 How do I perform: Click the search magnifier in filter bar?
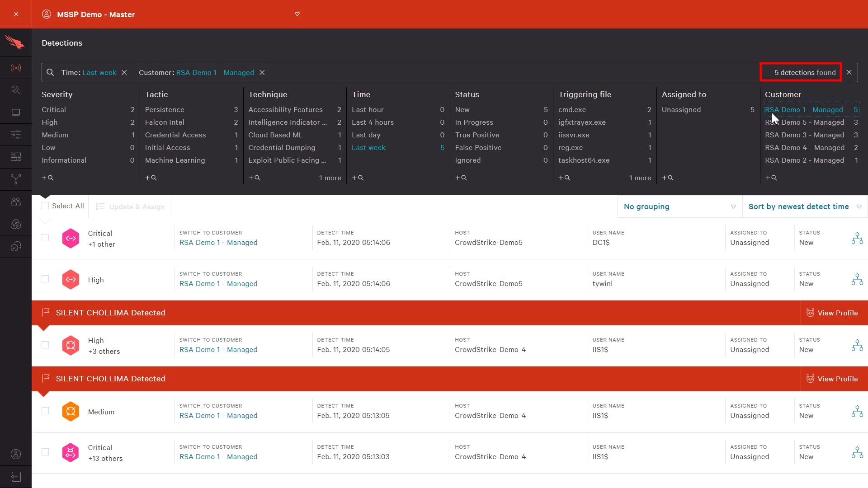click(50, 72)
